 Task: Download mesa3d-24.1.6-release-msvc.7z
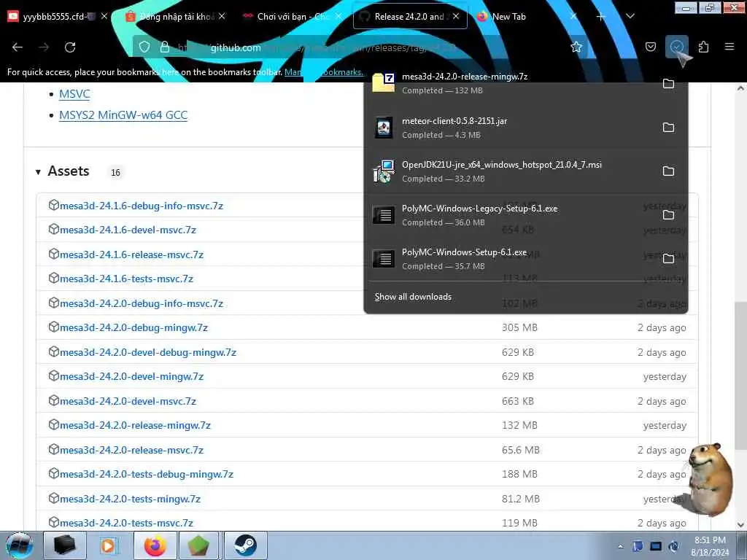[131, 254]
